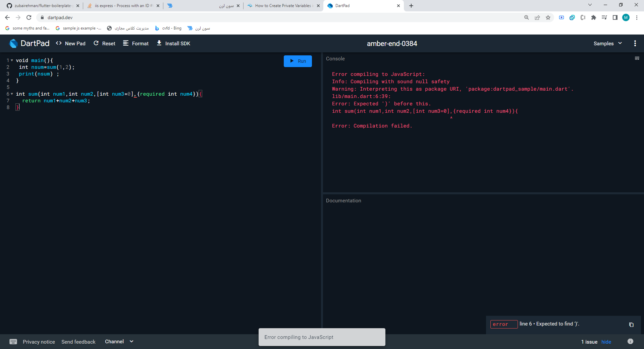The height and width of the screenshot is (349, 644).
Task: Open the Privacy notice link
Action: tap(39, 342)
